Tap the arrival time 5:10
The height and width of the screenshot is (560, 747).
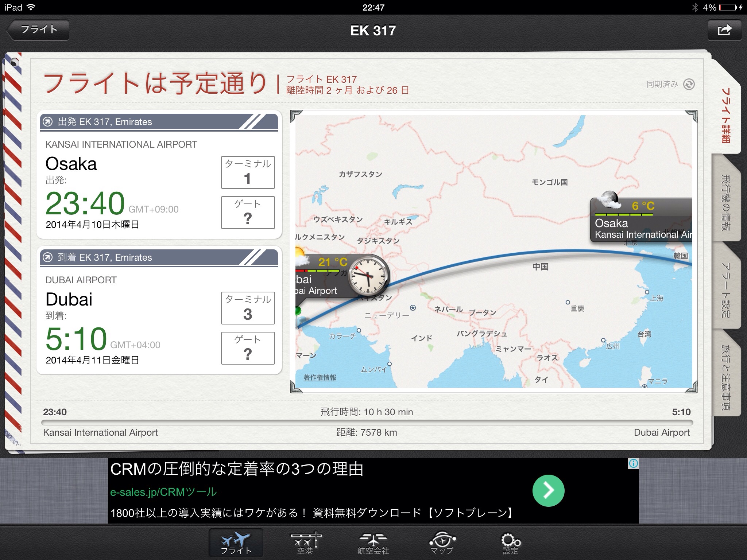tap(76, 339)
